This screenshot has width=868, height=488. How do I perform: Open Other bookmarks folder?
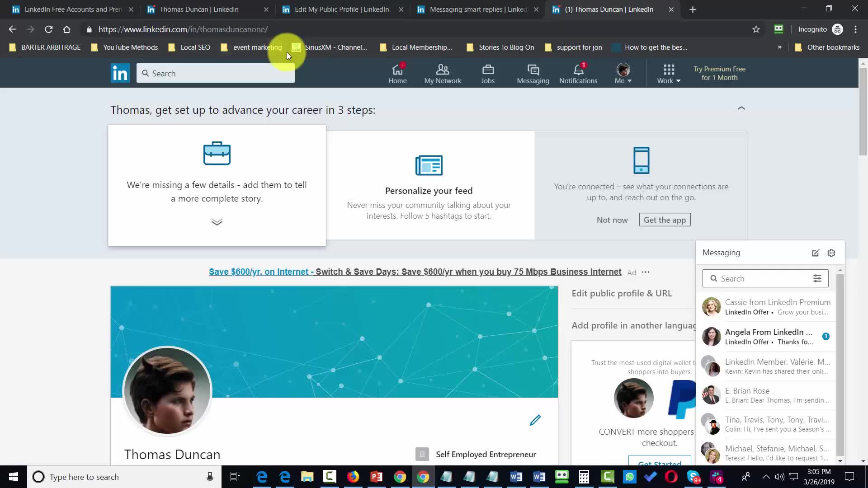coord(827,47)
